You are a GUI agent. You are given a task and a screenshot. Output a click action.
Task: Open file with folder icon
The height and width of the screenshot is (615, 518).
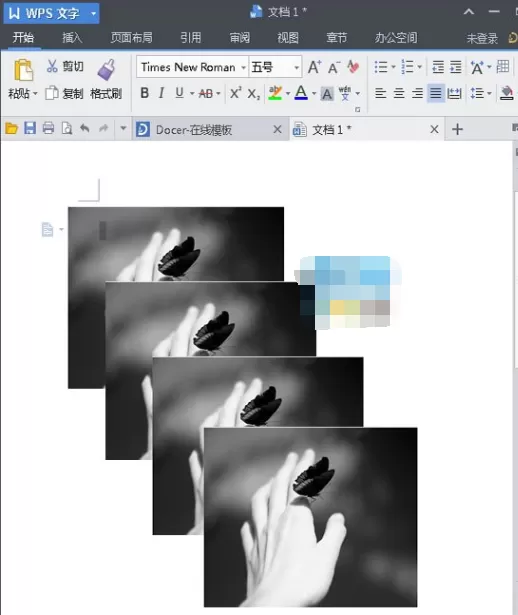[x=11, y=128]
